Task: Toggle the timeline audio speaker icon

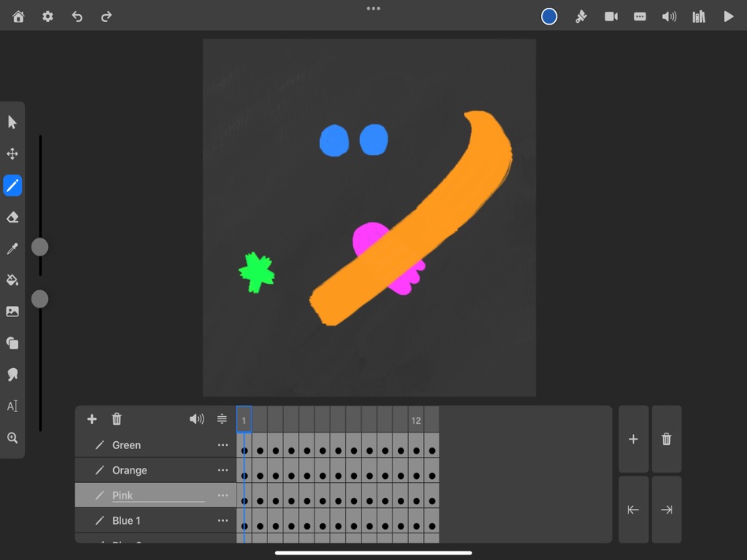Action: tap(197, 419)
